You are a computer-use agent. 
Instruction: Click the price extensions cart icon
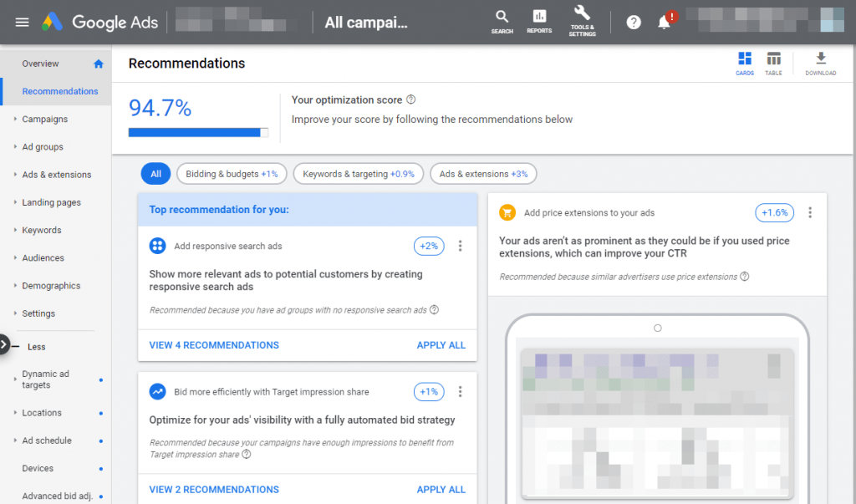507,212
